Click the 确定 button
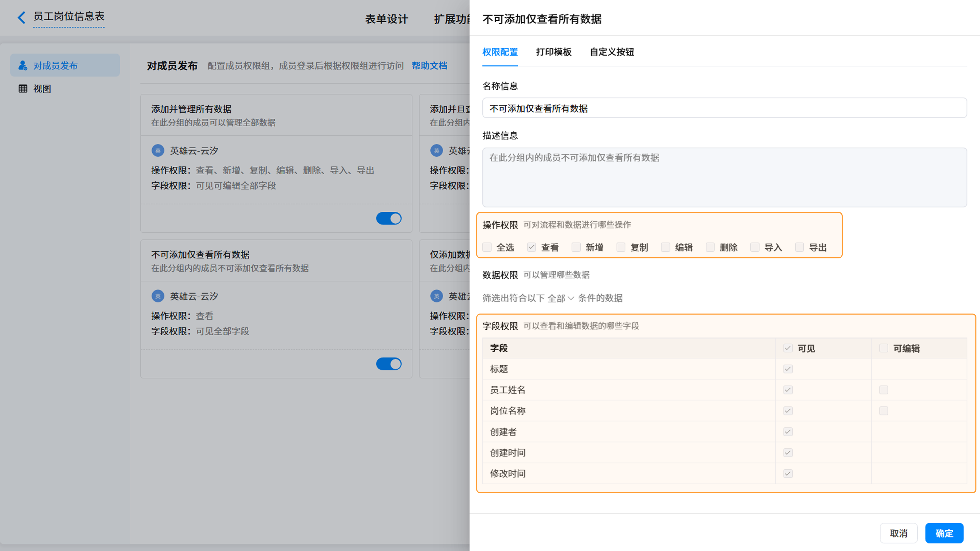The height and width of the screenshot is (551, 980). [x=944, y=533]
